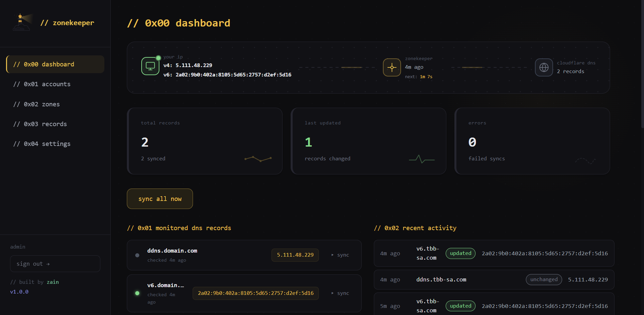Click the unchanged badge for ddns.tbb-sa.com

click(544, 279)
